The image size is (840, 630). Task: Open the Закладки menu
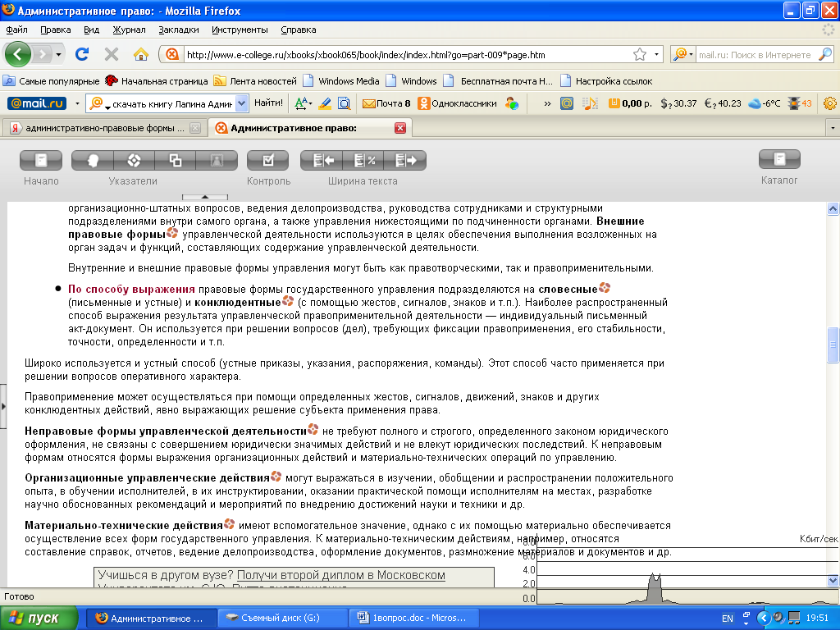click(x=178, y=30)
